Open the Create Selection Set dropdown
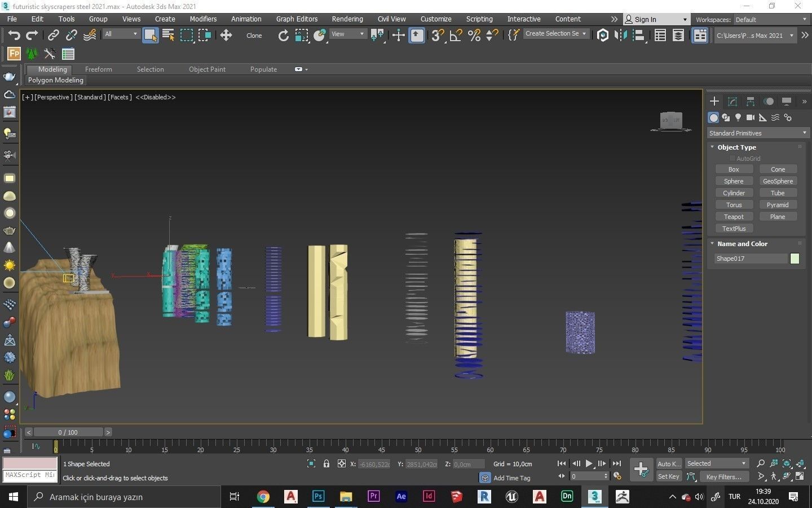The image size is (812, 508). pyautogui.click(x=555, y=34)
